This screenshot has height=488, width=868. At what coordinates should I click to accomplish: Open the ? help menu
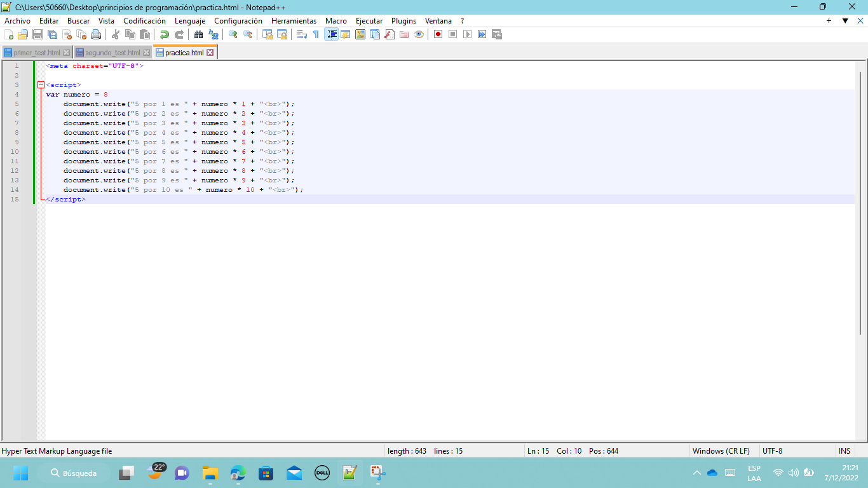pos(463,21)
